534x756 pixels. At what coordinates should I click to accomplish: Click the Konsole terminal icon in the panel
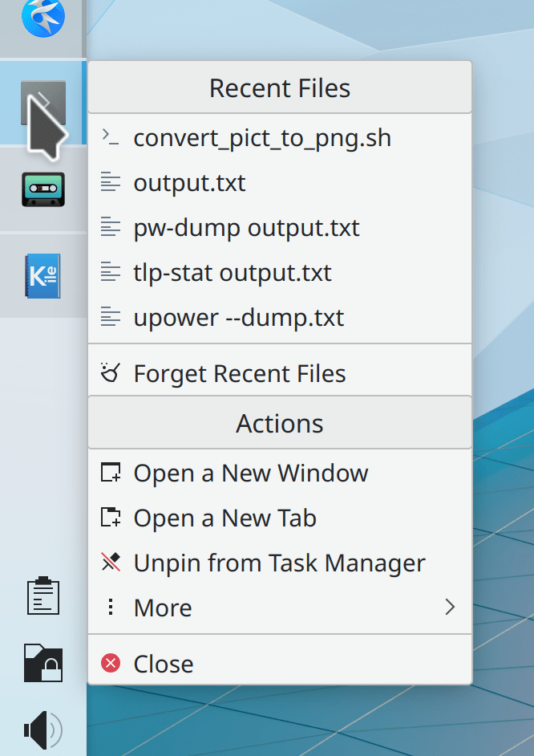click(42, 102)
